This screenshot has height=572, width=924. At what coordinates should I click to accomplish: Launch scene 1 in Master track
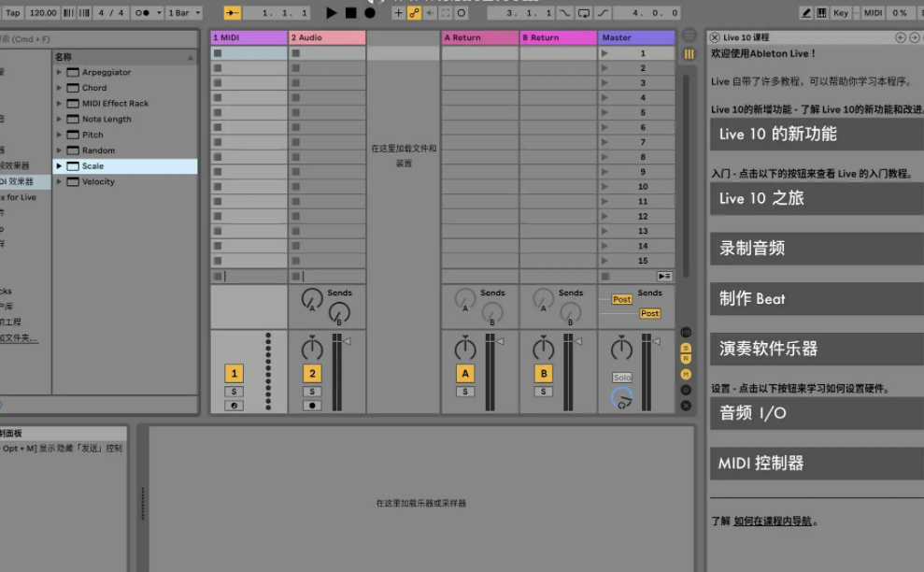coord(604,53)
